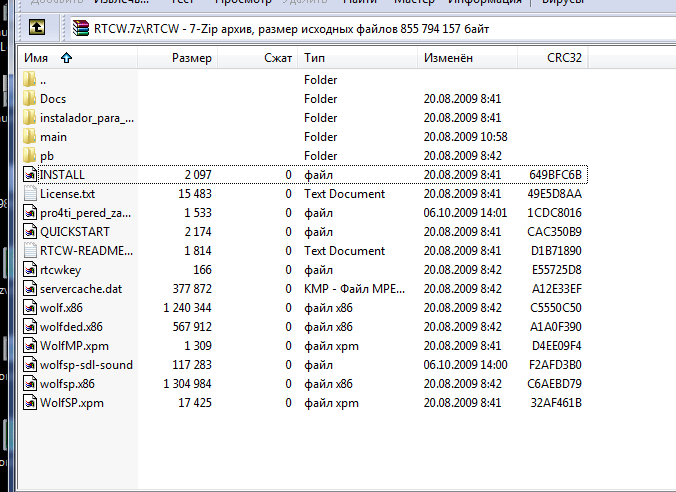The width and height of the screenshot is (676, 492).
Task: Click the WolfSP.xpm file icon
Action: (x=30, y=403)
